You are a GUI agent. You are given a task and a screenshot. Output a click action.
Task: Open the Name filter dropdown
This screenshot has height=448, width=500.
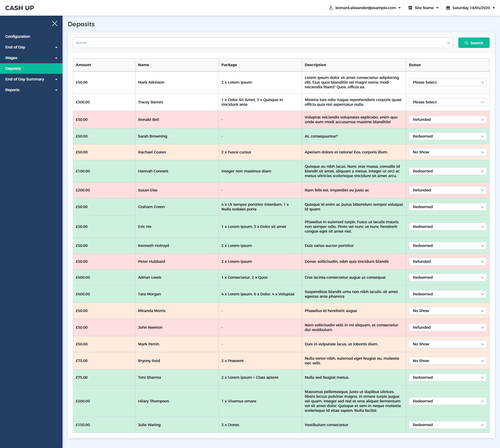[x=263, y=43]
